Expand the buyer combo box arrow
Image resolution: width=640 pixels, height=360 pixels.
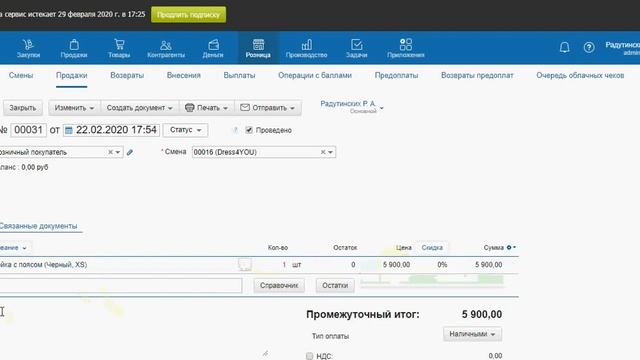118,152
